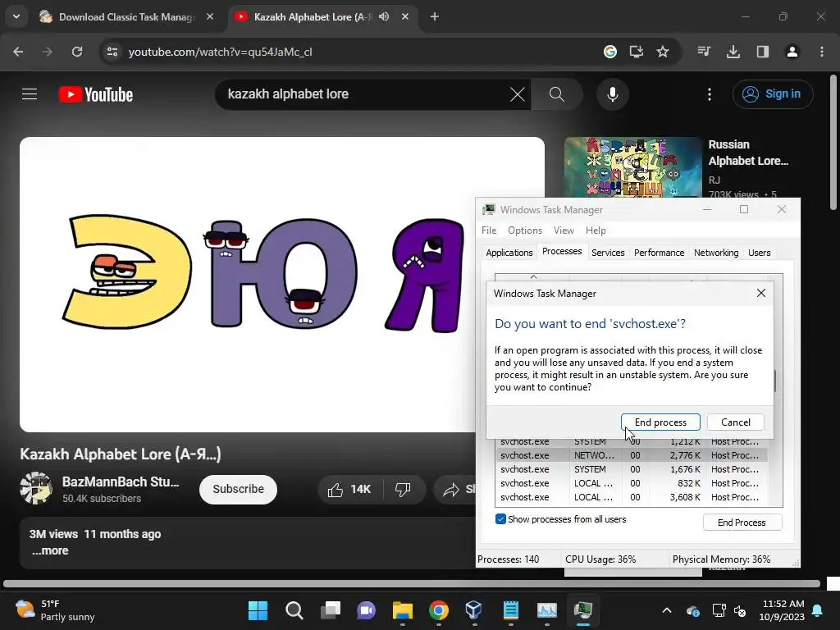The height and width of the screenshot is (630, 840).
Task: Open File Explorer from taskbar
Action: [x=402, y=610]
